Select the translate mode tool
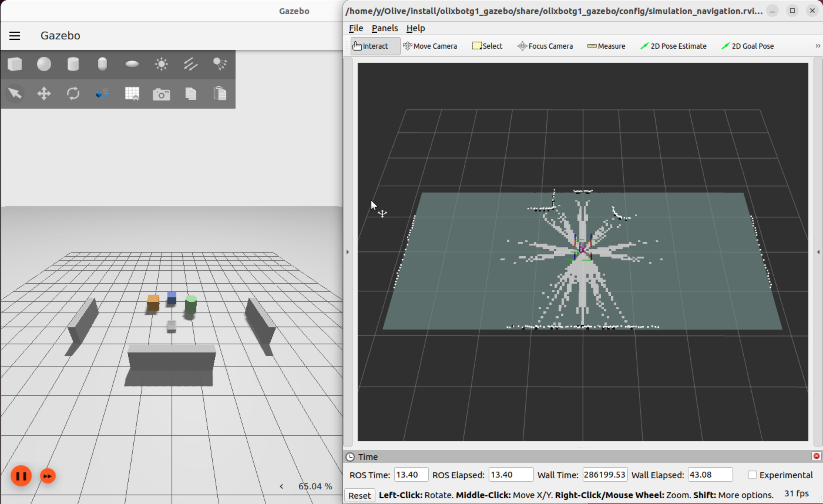Viewport: 823px width, 504px height. click(x=44, y=93)
